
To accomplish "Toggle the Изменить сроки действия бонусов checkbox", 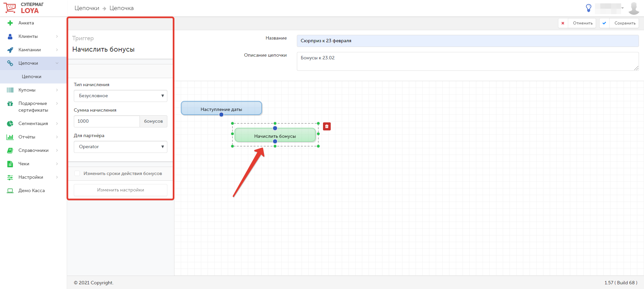I will click(x=77, y=173).
